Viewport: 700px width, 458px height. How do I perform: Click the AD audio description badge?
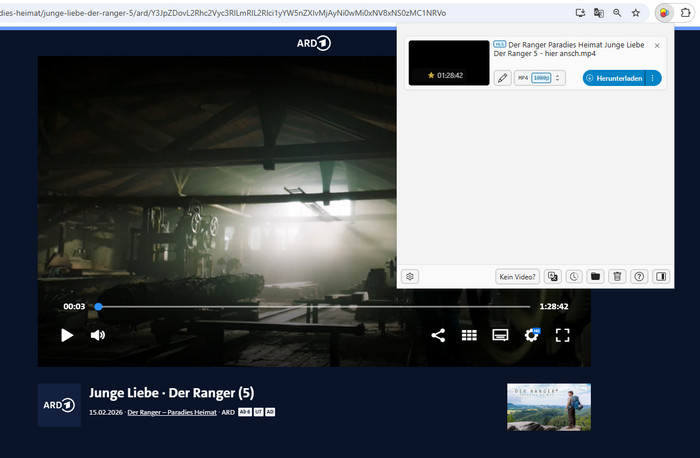coord(270,412)
